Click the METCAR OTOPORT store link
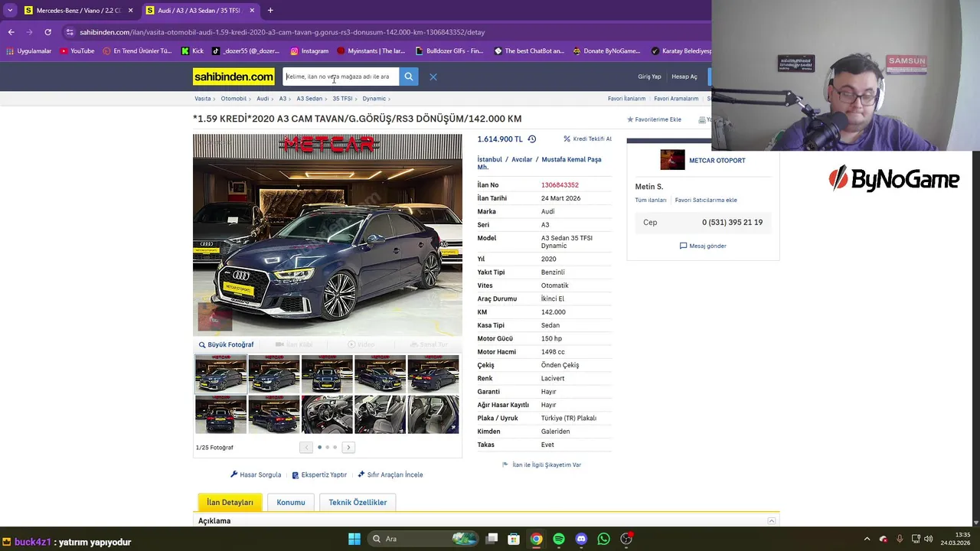 pos(717,161)
